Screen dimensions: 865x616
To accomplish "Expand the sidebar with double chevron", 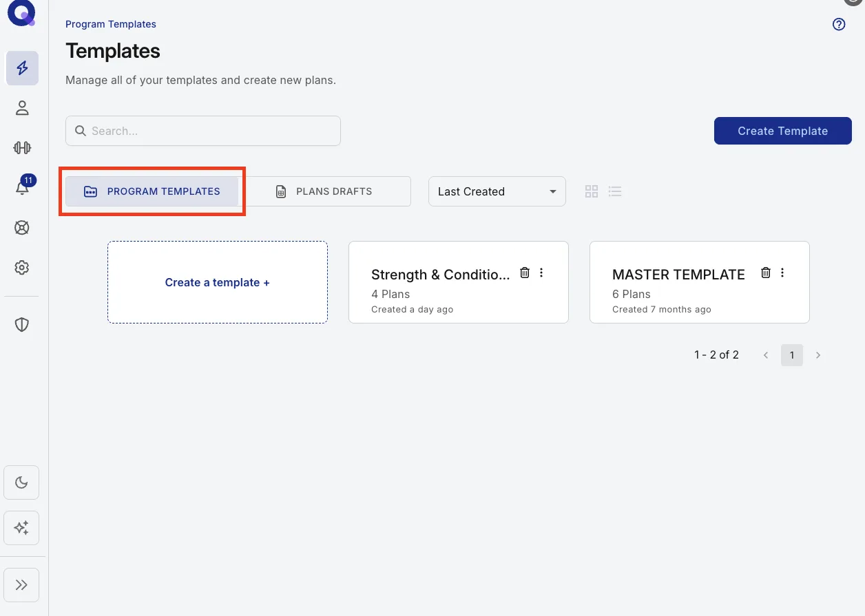I will [21, 585].
